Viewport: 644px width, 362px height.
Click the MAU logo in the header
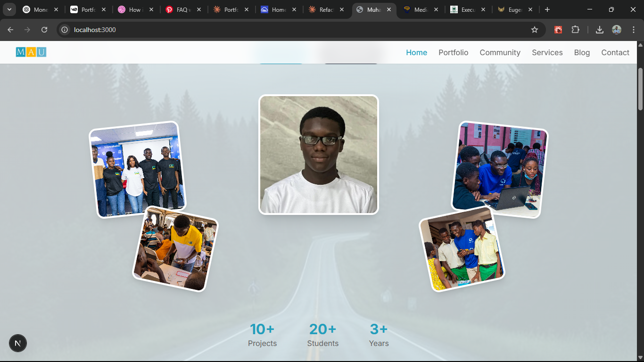coord(31,52)
